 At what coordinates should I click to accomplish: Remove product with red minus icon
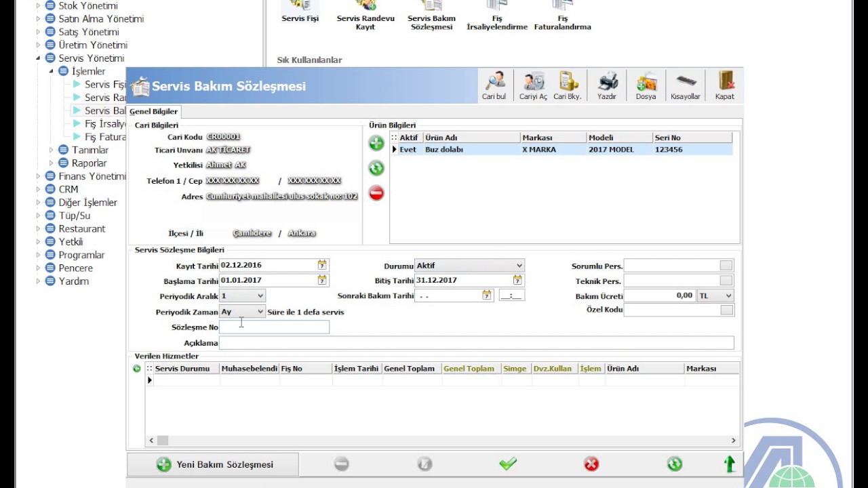coord(376,194)
